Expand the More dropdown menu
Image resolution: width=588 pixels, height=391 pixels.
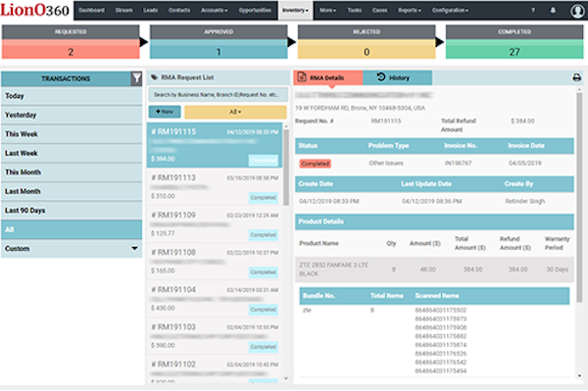point(327,10)
